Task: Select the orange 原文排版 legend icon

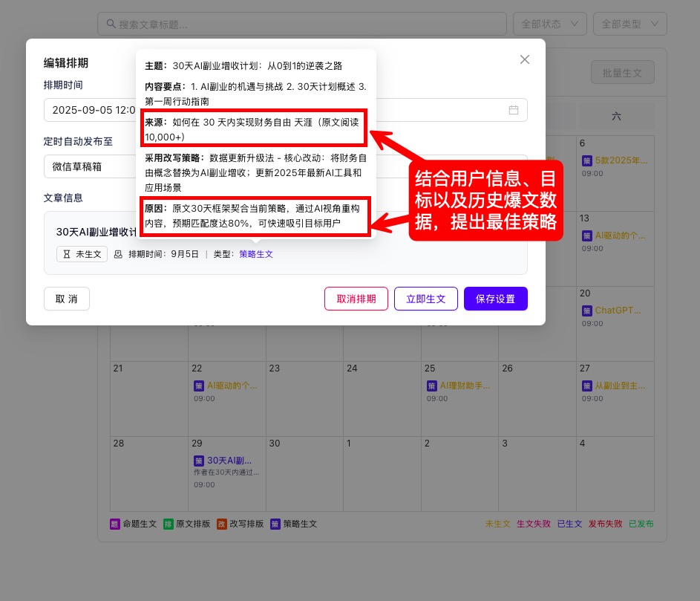Action: click(169, 524)
